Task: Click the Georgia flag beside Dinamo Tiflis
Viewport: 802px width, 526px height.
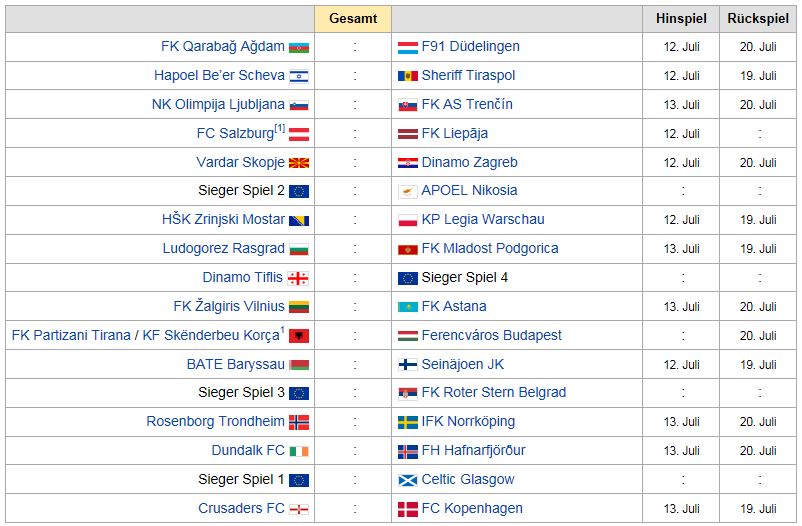Action: tap(298, 278)
